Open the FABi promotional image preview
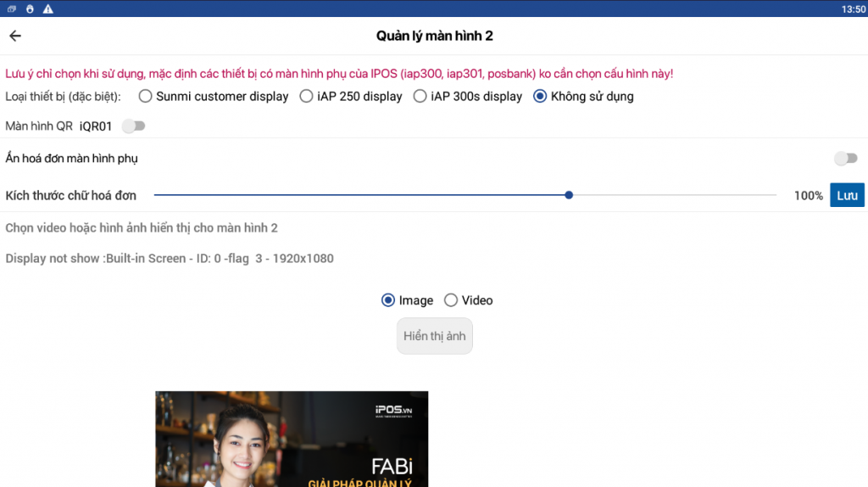This screenshot has height=487, width=868. (x=292, y=439)
